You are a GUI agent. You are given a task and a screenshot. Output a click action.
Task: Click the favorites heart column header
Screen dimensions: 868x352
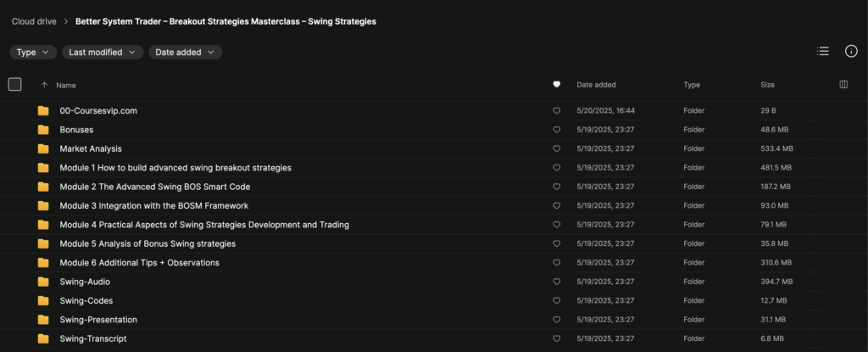(x=557, y=85)
